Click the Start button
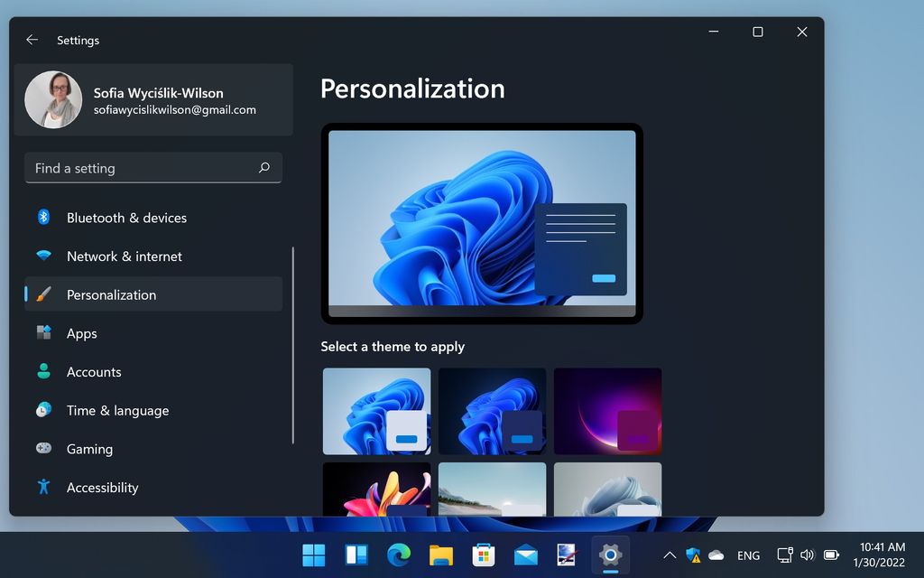This screenshot has width=924, height=578. [313, 555]
